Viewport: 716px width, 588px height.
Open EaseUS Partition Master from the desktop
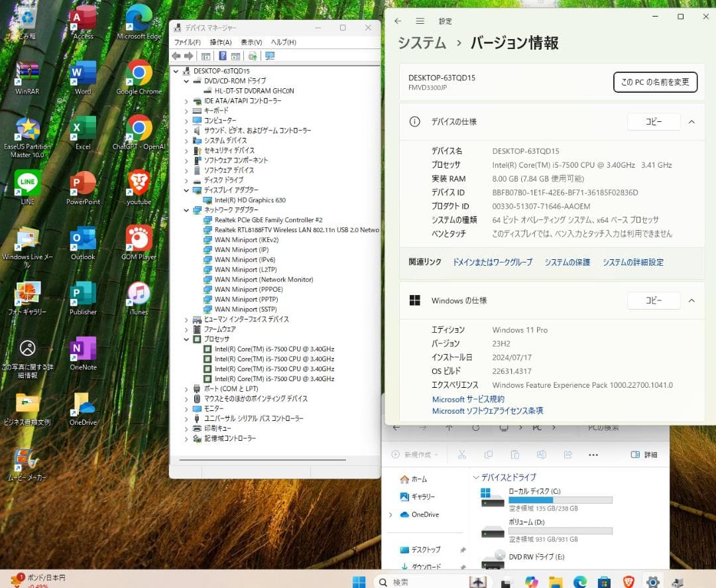(x=27, y=129)
